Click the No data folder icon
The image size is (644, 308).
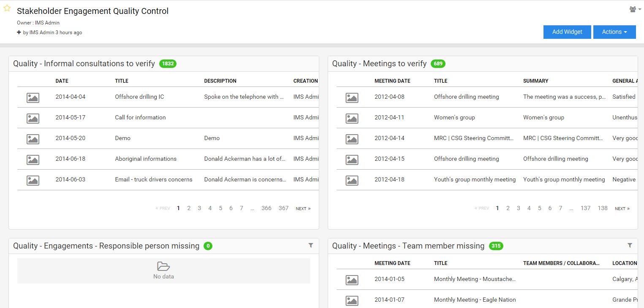point(163,266)
